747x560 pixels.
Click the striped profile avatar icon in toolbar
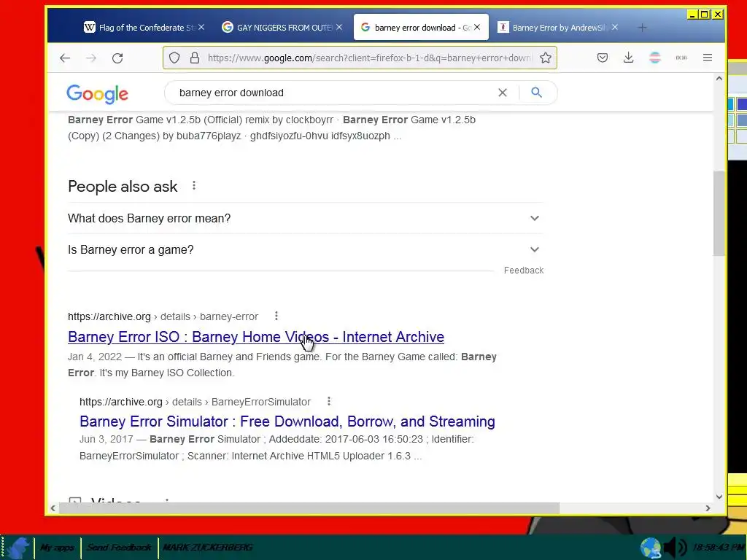click(655, 58)
